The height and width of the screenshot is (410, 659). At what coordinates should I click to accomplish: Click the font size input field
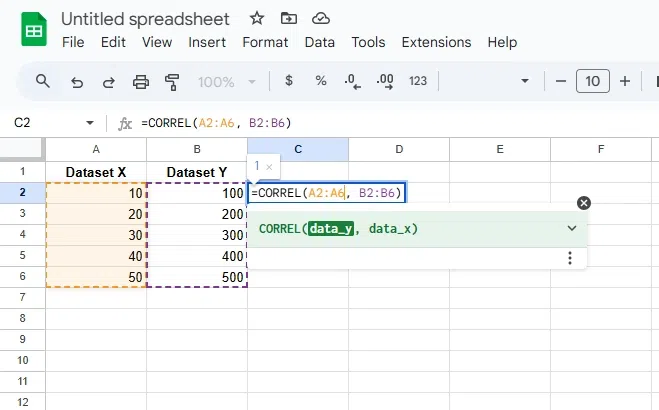(x=593, y=82)
